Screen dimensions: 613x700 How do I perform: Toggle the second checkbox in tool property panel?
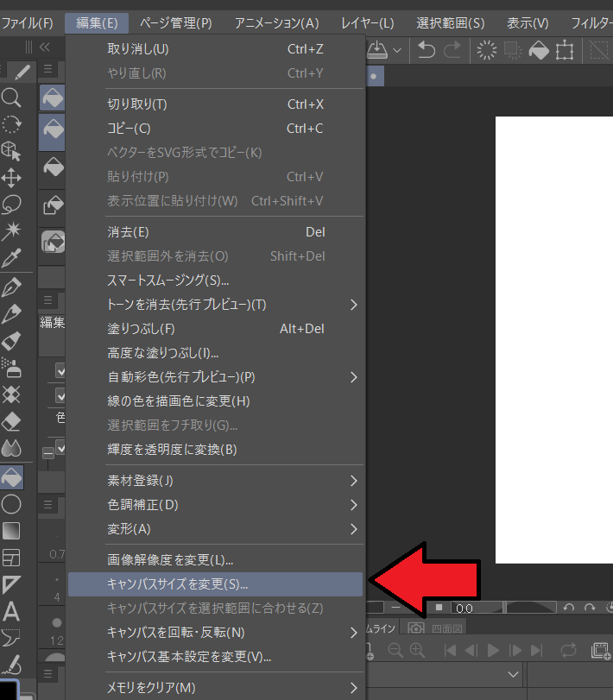61,395
